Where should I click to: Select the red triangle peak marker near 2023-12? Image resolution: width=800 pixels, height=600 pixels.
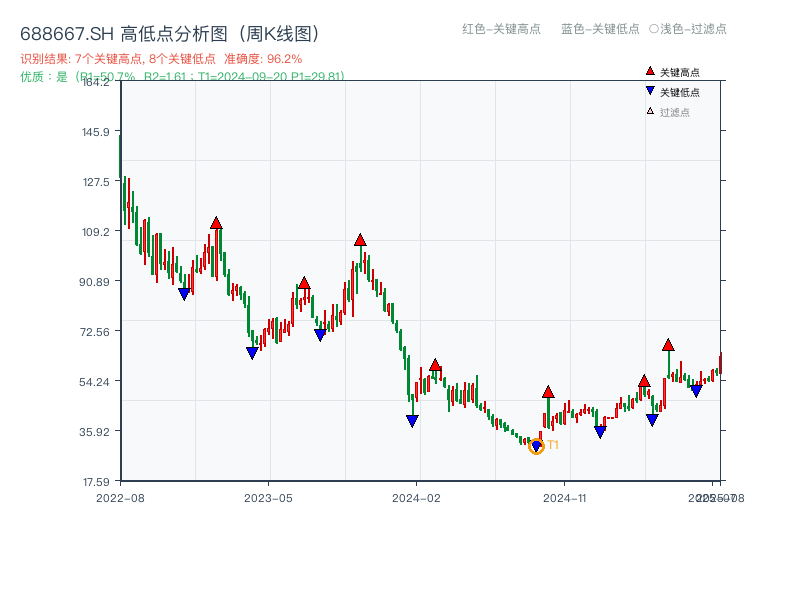pyautogui.click(x=360, y=239)
